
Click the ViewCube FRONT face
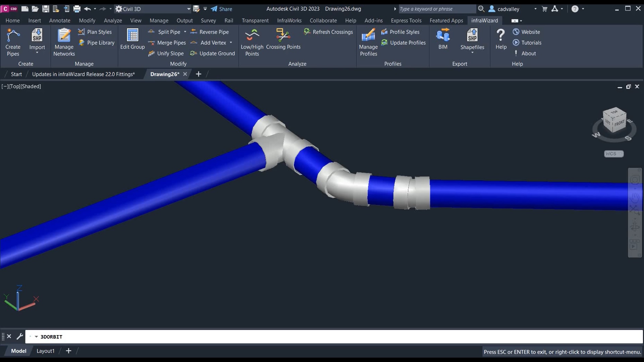[x=619, y=123]
